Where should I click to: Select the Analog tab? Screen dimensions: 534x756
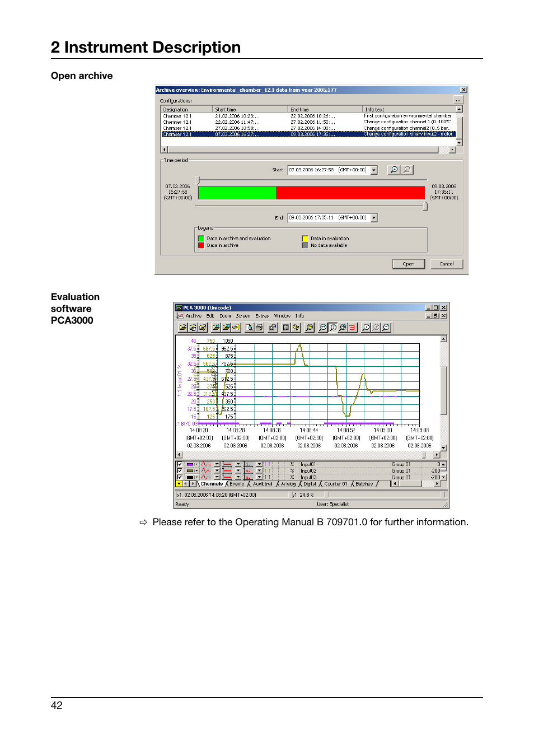click(x=288, y=484)
